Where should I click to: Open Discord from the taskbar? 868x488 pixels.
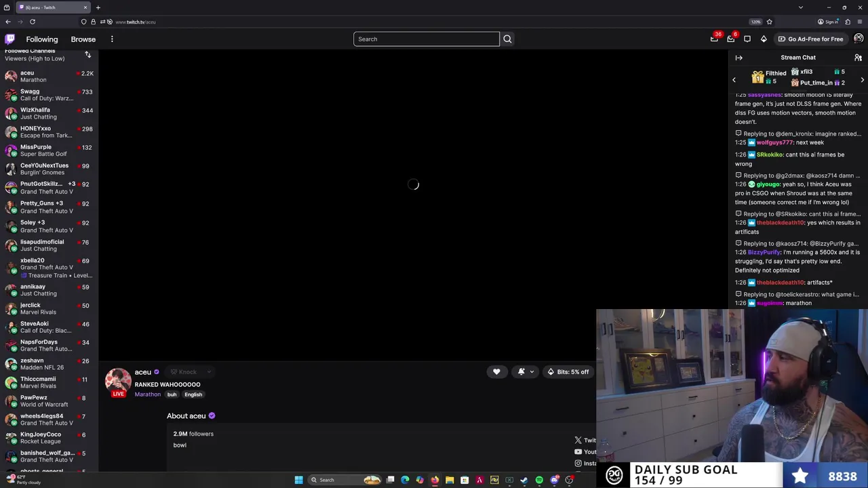point(554,480)
